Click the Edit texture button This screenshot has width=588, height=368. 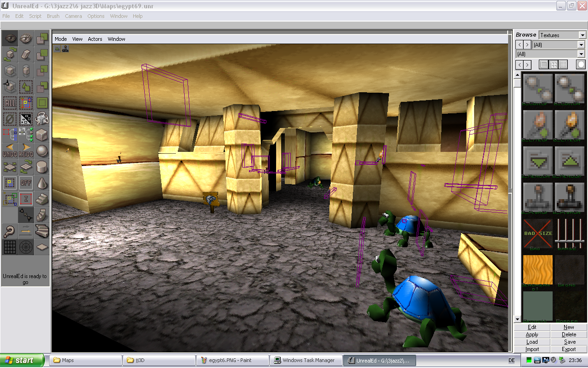pyautogui.click(x=532, y=327)
